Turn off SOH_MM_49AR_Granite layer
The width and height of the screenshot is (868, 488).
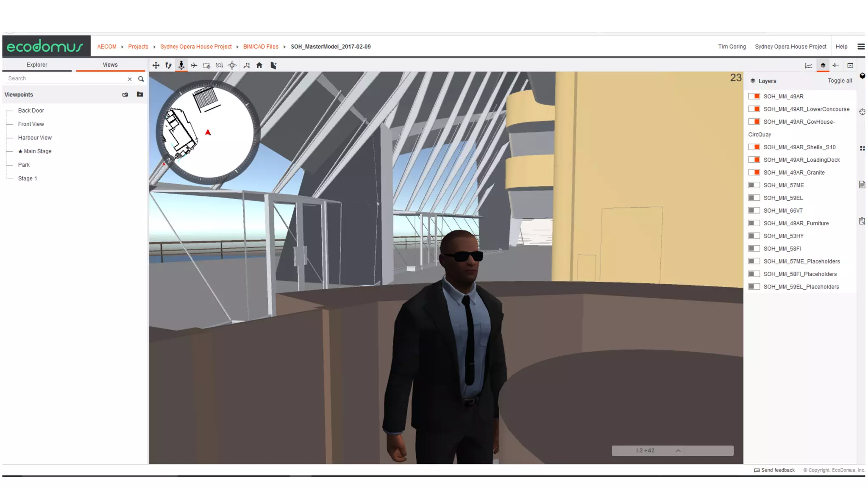tap(754, 172)
